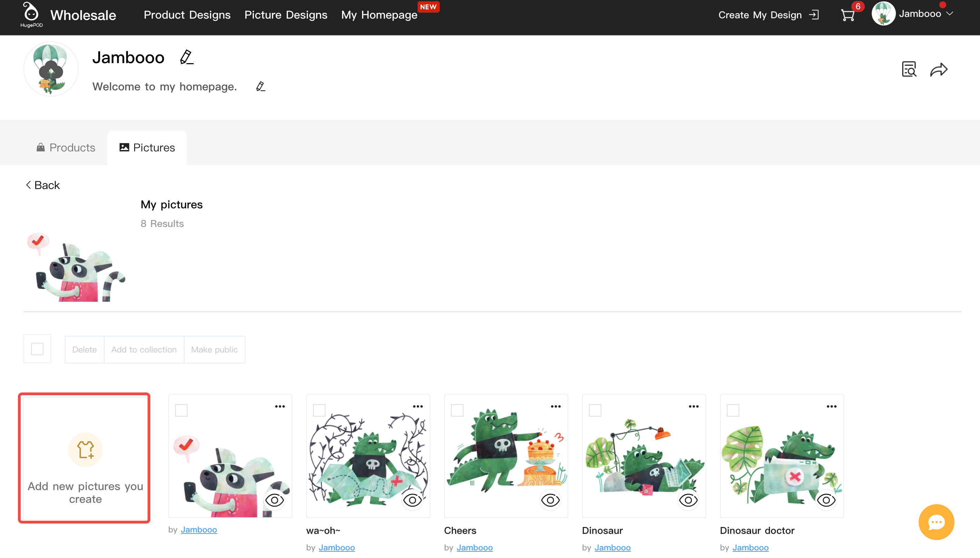
Task: Click the QR code preview icon
Action: tap(909, 69)
